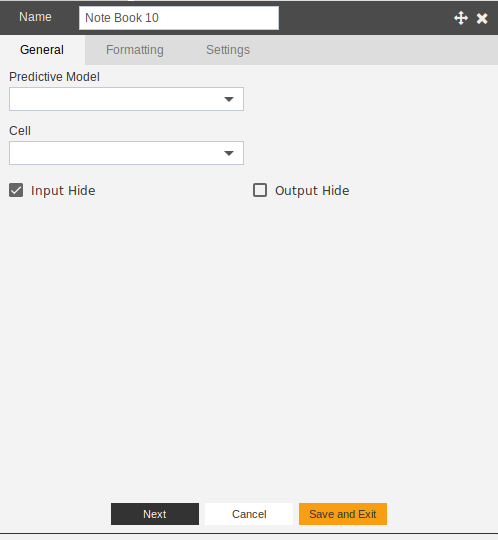
Task: Uncheck the Input Hide checkbox
Action: pos(16,190)
